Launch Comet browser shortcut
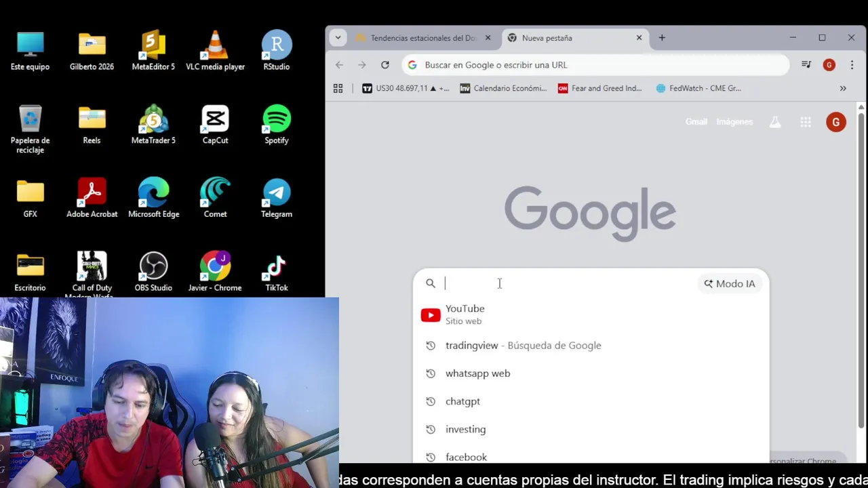 click(x=215, y=199)
